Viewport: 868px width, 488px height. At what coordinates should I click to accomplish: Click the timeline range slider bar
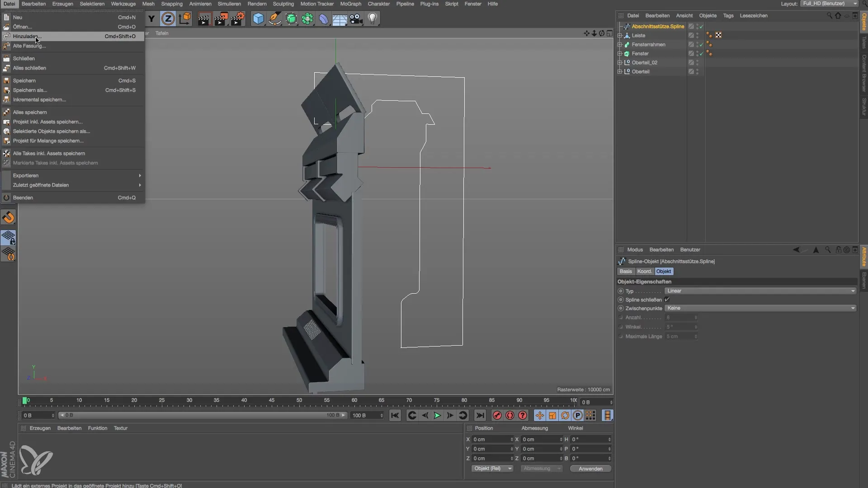tap(203, 415)
